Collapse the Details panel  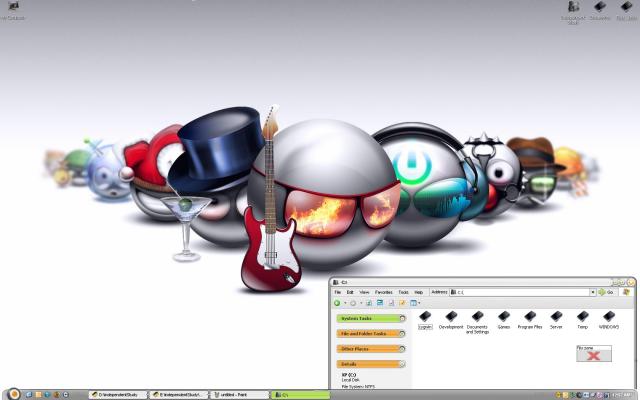click(x=402, y=364)
